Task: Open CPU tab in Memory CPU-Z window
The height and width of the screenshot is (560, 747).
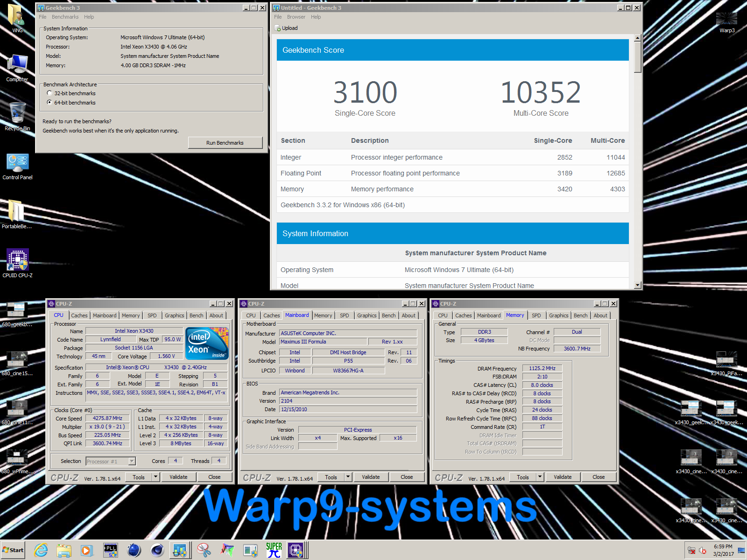Action: click(x=443, y=315)
